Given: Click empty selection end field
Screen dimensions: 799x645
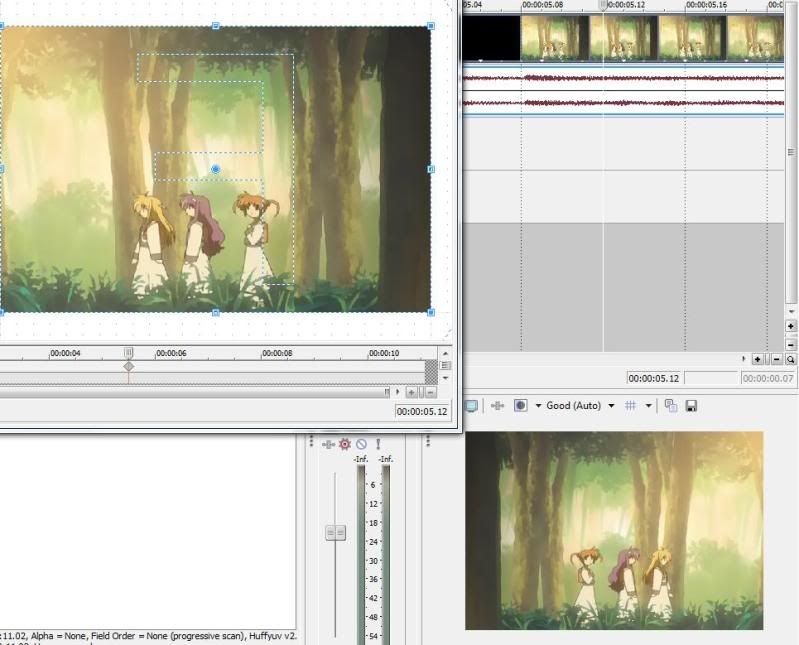Looking at the screenshot, I should [x=711, y=379].
